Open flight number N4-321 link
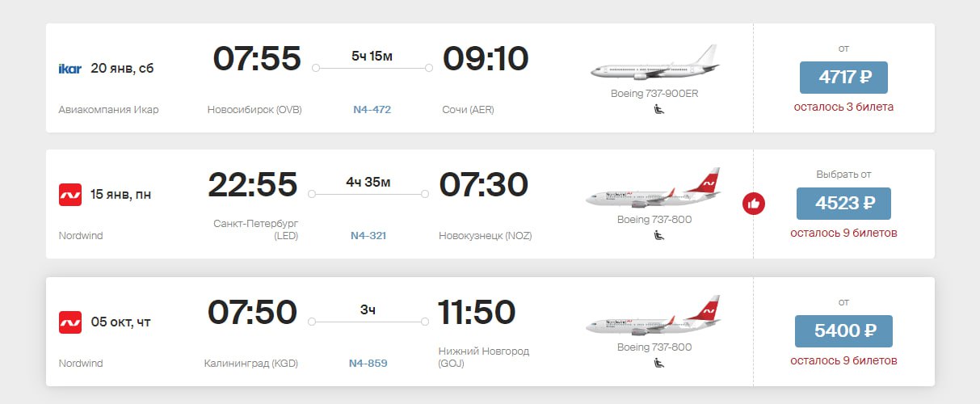The height and width of the screenshot is (404, 980). pyautogui.click(x=368, y=236)
